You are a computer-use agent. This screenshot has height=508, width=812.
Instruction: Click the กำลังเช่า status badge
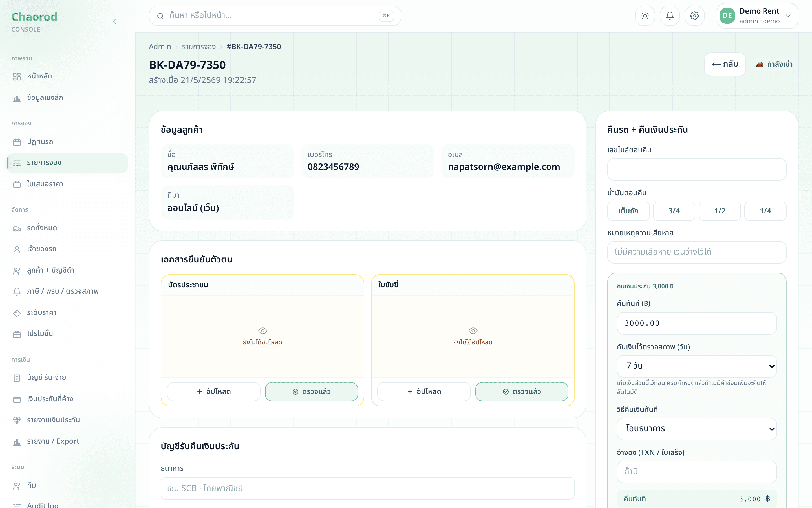774,64
